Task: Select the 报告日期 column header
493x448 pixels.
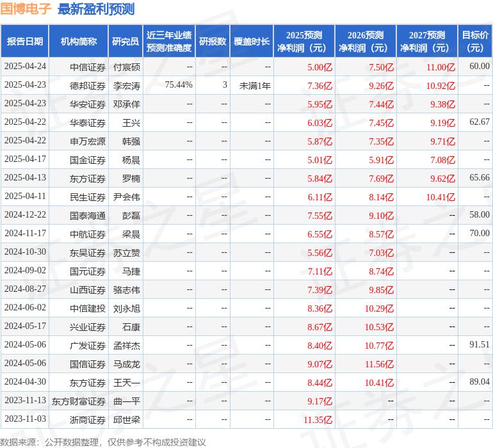Action: tap(25, 42)
